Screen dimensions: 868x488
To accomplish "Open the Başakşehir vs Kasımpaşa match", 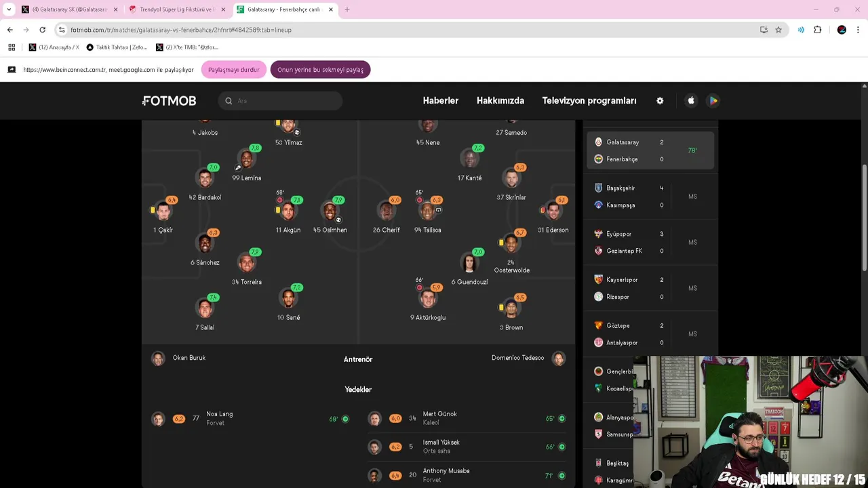I will tap(650, 197).
